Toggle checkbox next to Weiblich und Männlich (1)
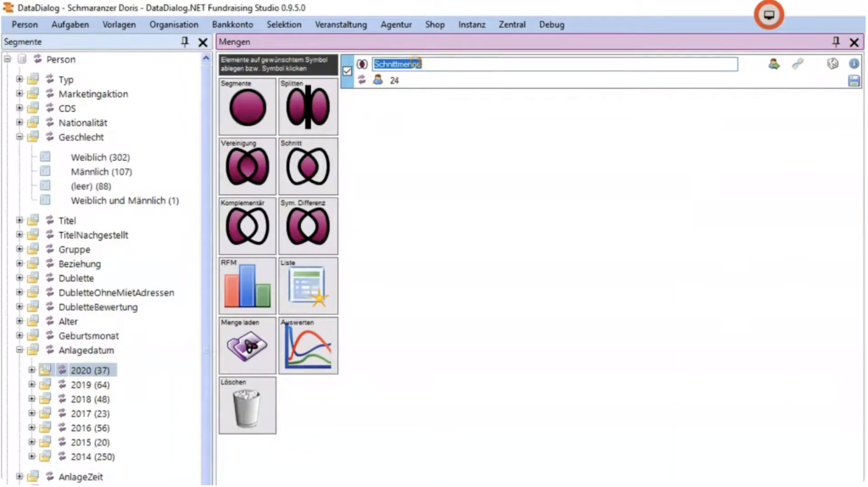This screenshot has height=487, width=868. 45,201
